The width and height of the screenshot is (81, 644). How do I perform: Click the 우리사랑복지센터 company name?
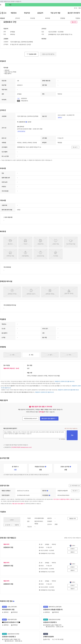[39, 518]
